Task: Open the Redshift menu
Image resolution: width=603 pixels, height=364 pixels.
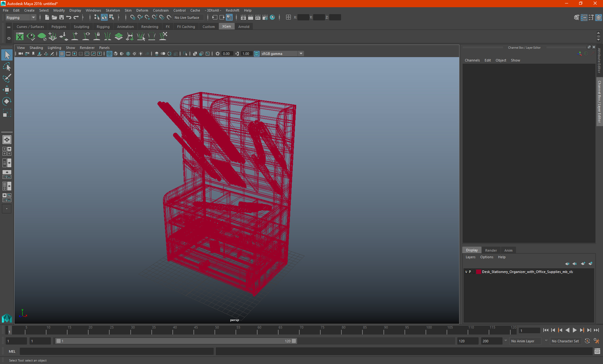Action: [x=232, y=10]
